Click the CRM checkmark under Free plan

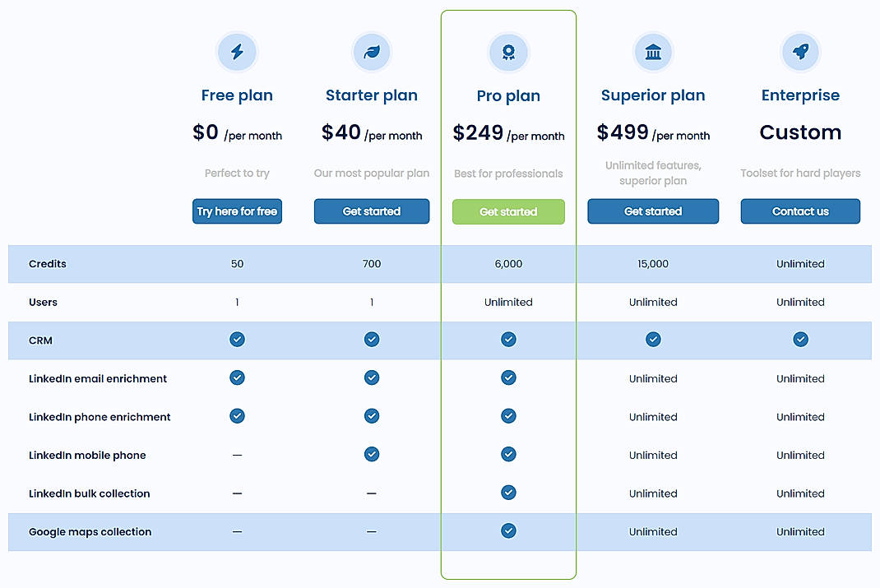click(x=237, y=339)
